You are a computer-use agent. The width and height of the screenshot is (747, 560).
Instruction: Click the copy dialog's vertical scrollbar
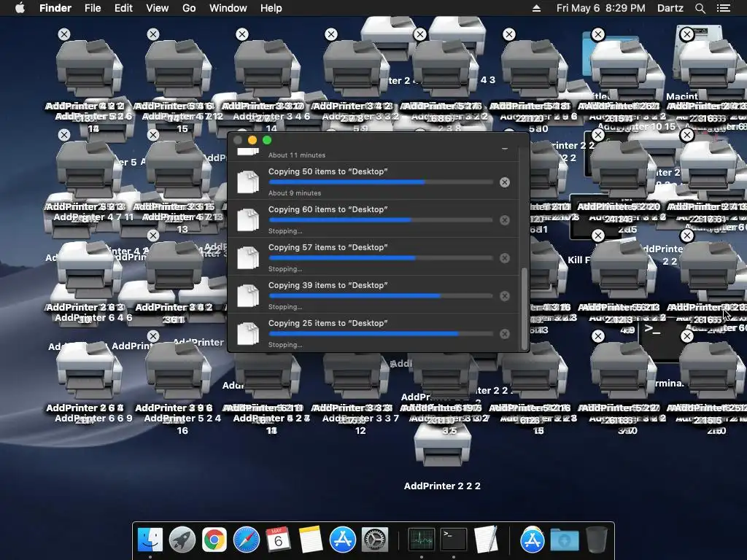click(525, 308)
